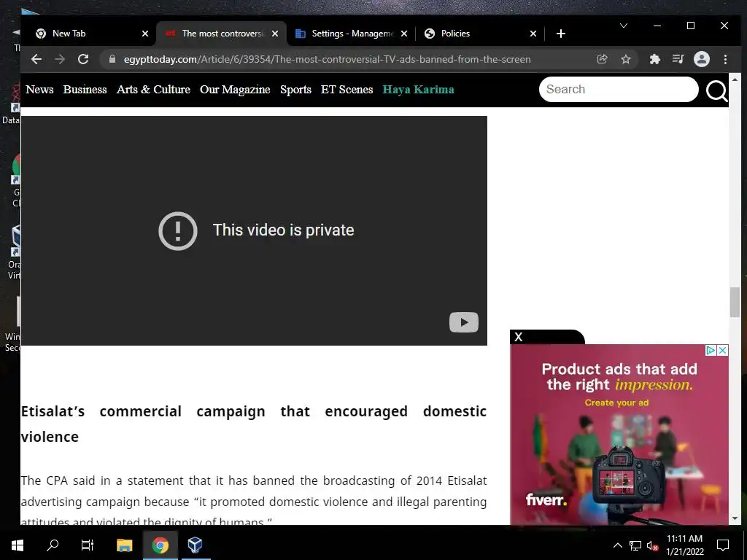Click the page scrollbar thumb
Viewport: 747px width, 560px height.
735,303
